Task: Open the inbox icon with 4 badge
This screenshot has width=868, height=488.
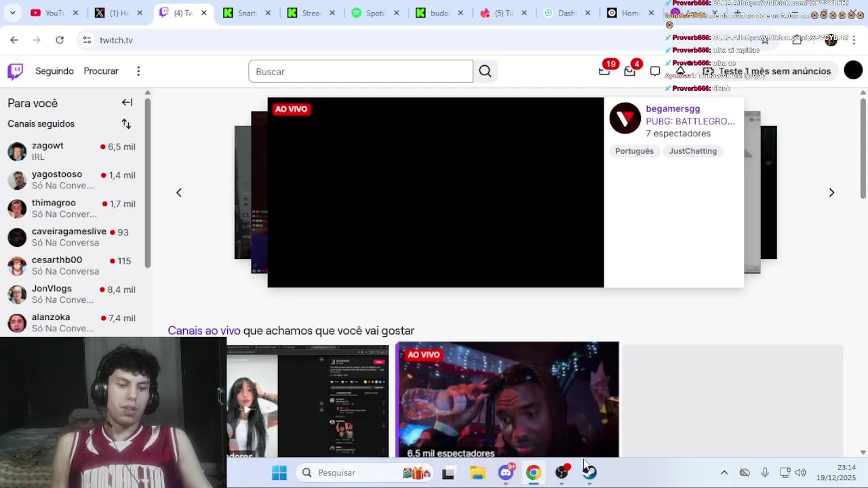Action: [x=630, y=70]
